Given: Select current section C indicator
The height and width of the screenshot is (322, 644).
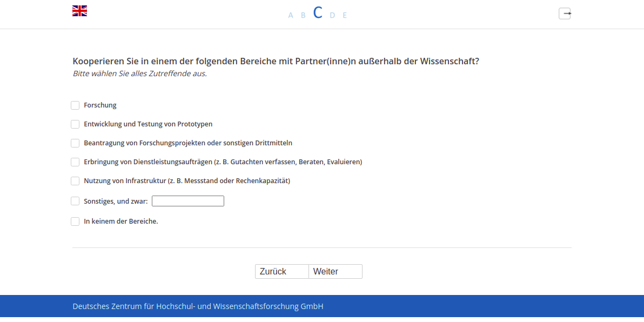Looking at the screenshot, I should coord(318,13).
